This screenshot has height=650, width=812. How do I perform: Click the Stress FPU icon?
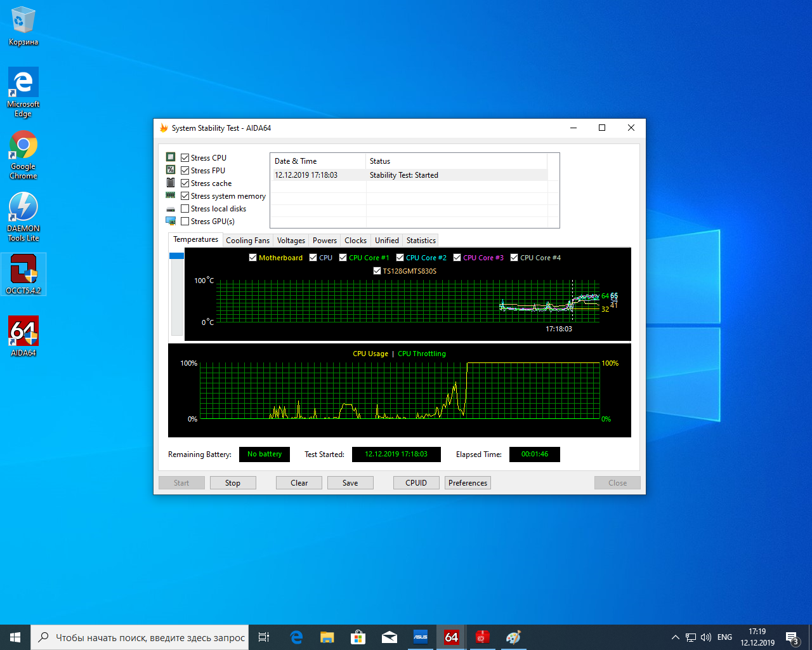tap(171, 170)
